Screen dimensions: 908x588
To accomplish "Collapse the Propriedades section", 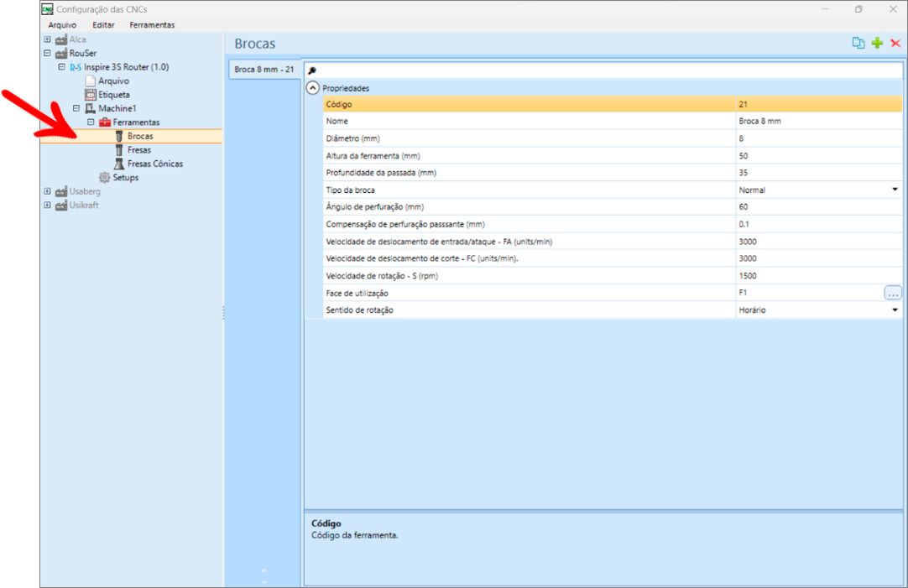I will point(312,87).
